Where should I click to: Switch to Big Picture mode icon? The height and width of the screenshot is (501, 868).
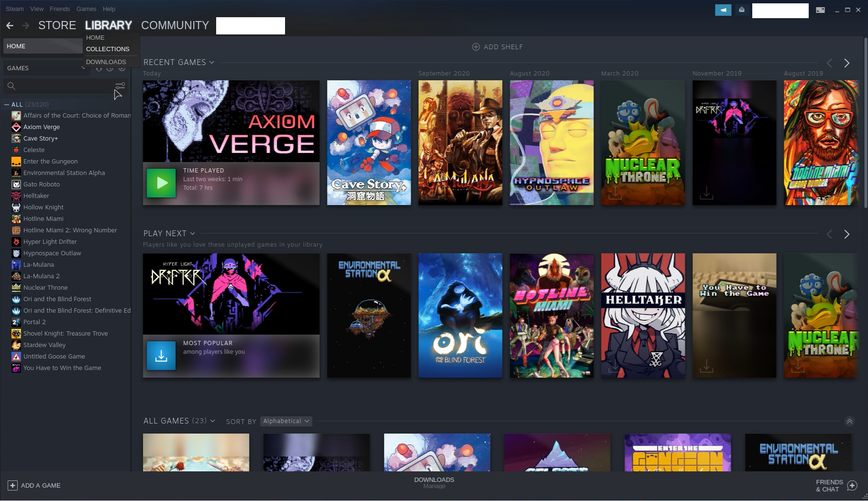820,10
